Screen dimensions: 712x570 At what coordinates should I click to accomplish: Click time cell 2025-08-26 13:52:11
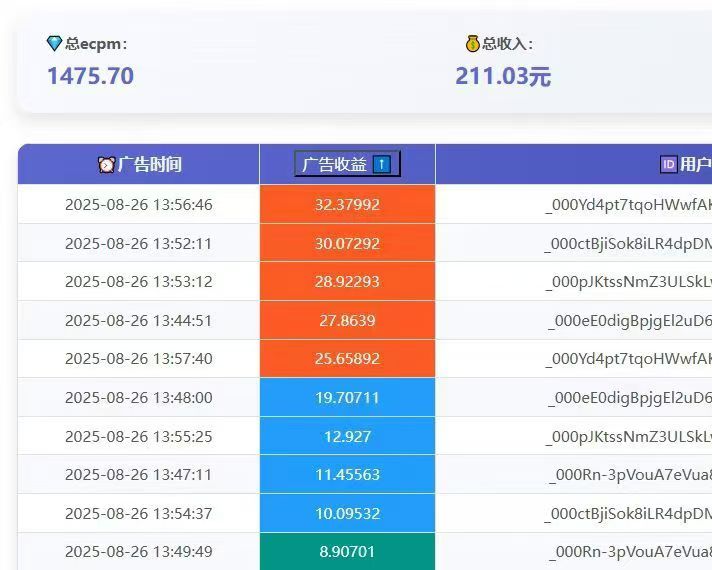coord(138,243)
